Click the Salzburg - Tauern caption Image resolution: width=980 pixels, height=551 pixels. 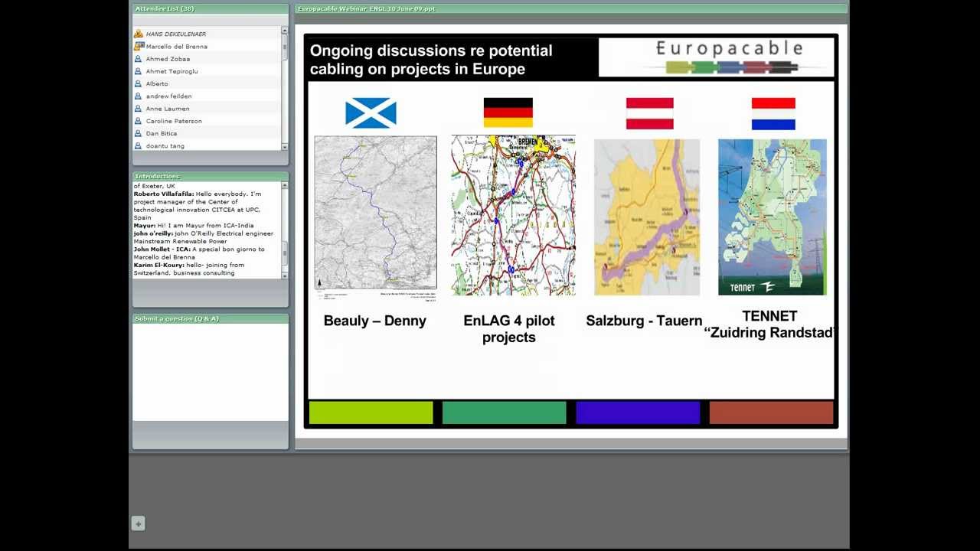644,321
